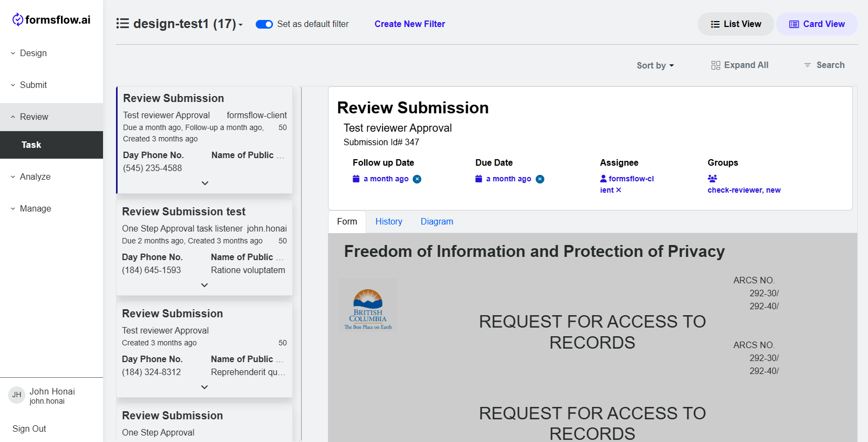Viewport: 868px width, 442px height.
Task: Collapse the Review menu section
Action: 51,117
